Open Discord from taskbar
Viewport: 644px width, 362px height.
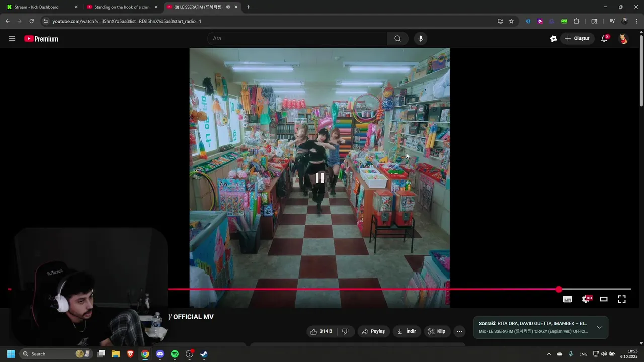[x=160, y=354]
